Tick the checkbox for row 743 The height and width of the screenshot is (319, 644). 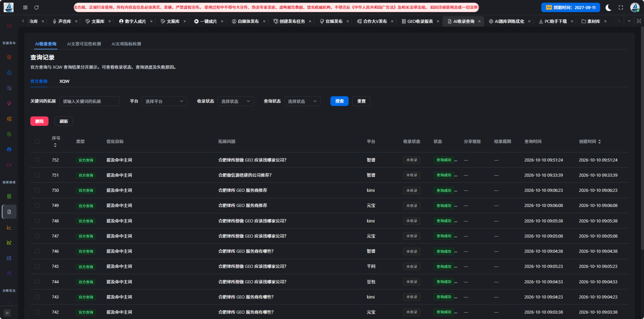[x=37, y=297]
